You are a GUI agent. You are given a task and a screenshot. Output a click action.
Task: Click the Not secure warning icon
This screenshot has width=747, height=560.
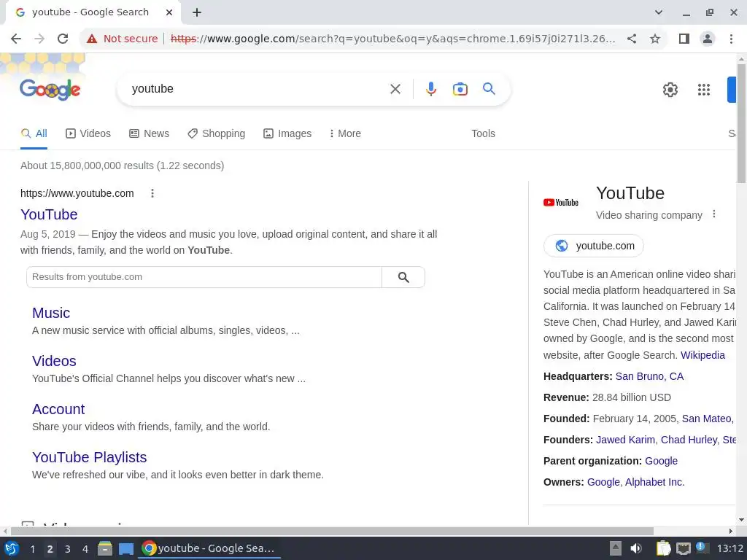click(x=92, y=39)
